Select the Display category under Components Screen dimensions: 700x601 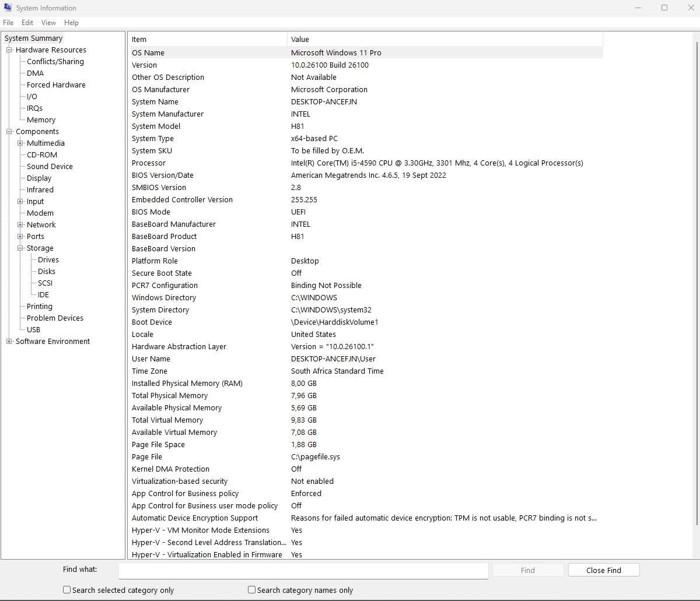[x=38, y=178]
